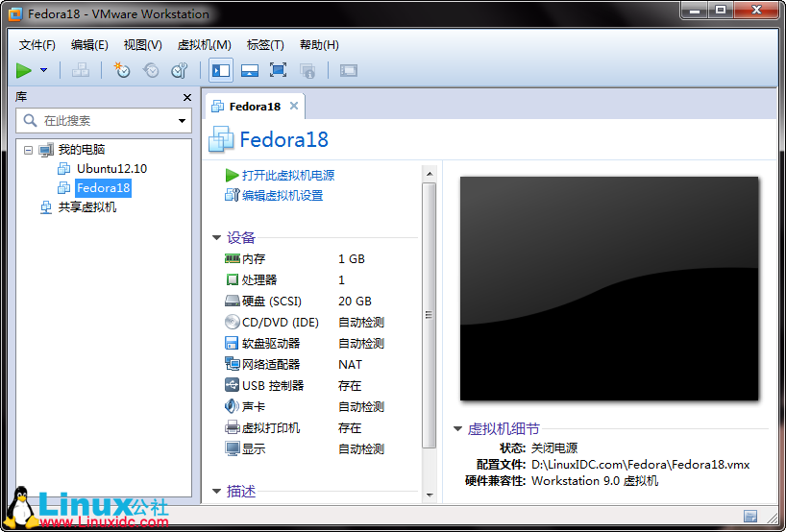The image size is (786, 532).
Task: Collapse the 我的电脑 tree node
Action: tap(29, 150)
